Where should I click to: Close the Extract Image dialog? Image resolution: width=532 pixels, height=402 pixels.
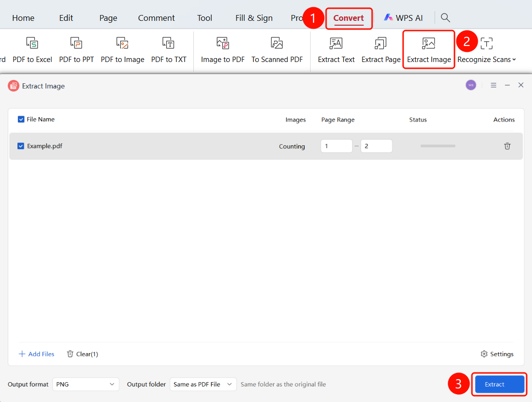pyautogui.click(x=521, y=85)
